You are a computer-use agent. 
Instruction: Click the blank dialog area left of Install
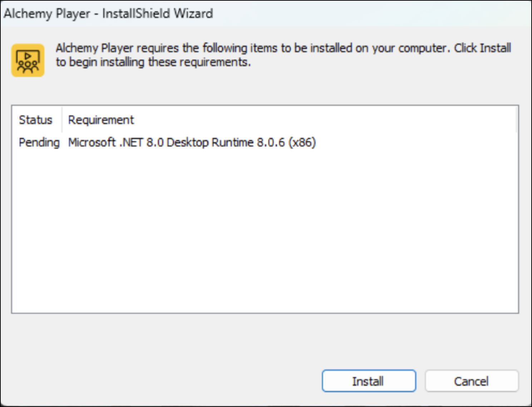161,381
